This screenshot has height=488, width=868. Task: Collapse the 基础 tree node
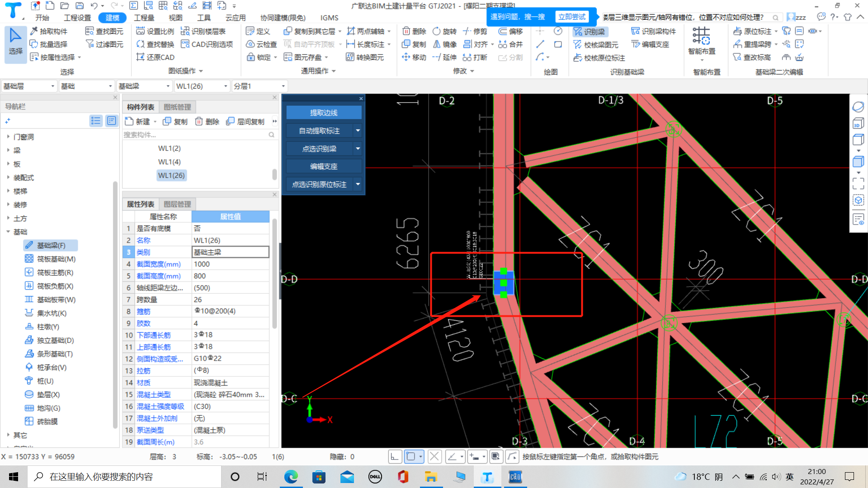pyautogui.click(x=8, y=231)
